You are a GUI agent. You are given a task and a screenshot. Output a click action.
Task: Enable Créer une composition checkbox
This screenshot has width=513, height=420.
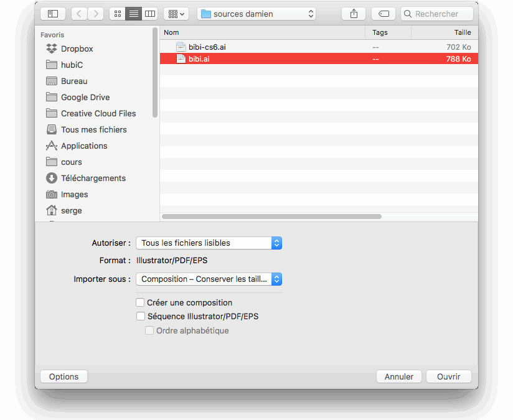click(x=140, y=302)
